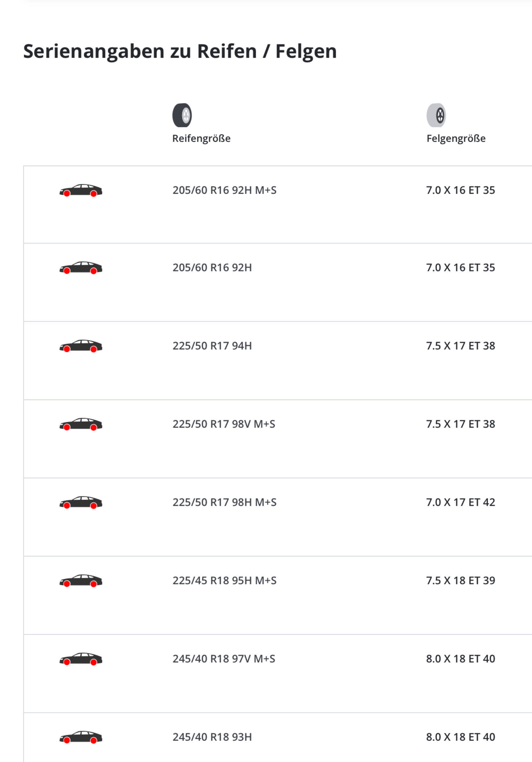Image resolution: width=532 pixels, height=762 pixels.
Task: Select the Reifengröße column header
Action: tap(201, 138)
